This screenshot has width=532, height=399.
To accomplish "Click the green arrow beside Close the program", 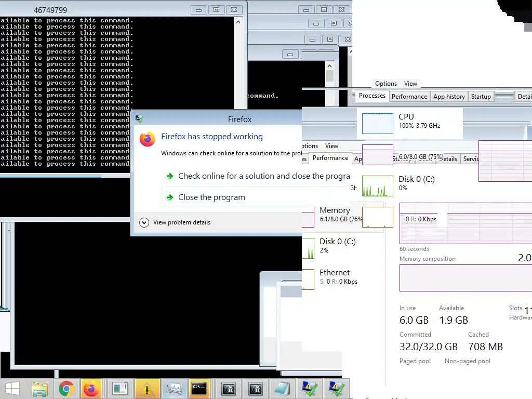I will tap(170, 197).
